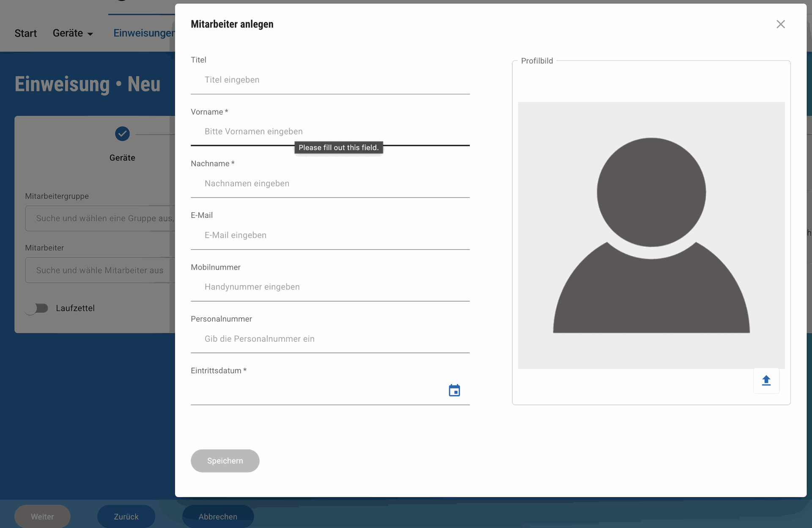Toggle the Laufzettel switch
The width and height of the screenshot is (812, 528).
(x=36, y=308)
